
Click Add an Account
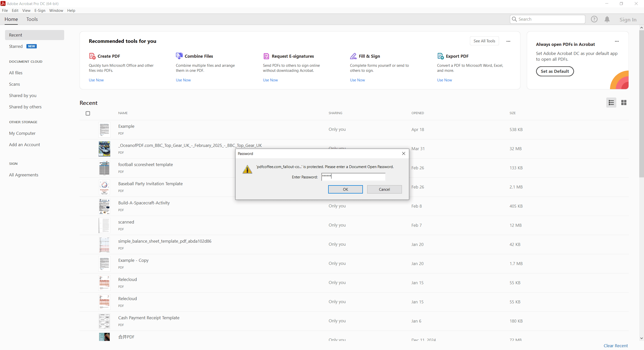point(24,145)
